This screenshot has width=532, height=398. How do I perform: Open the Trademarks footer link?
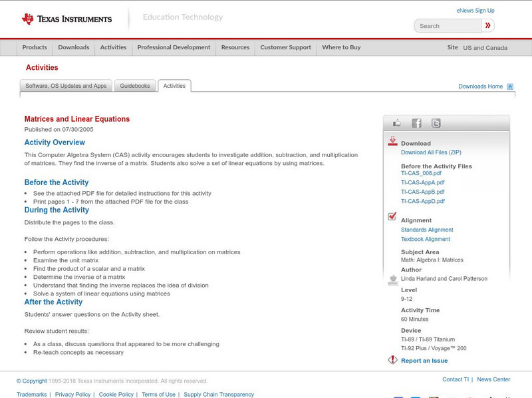pos(31,394)
